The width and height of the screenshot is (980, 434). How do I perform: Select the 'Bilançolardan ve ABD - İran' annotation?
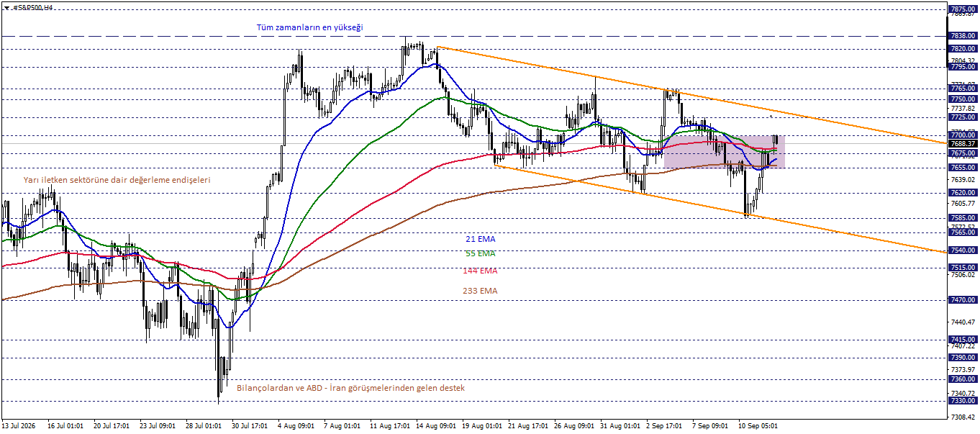point(350,388)
